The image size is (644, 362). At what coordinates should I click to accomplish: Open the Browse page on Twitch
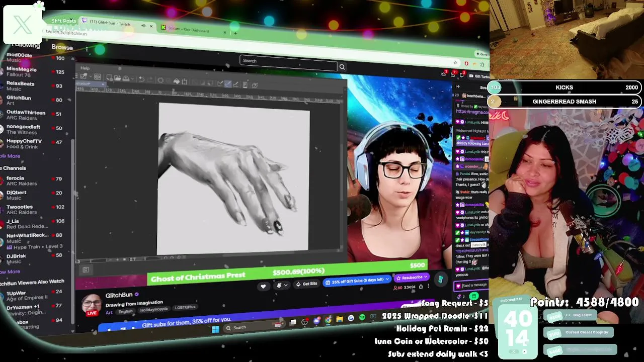point(62,47)
